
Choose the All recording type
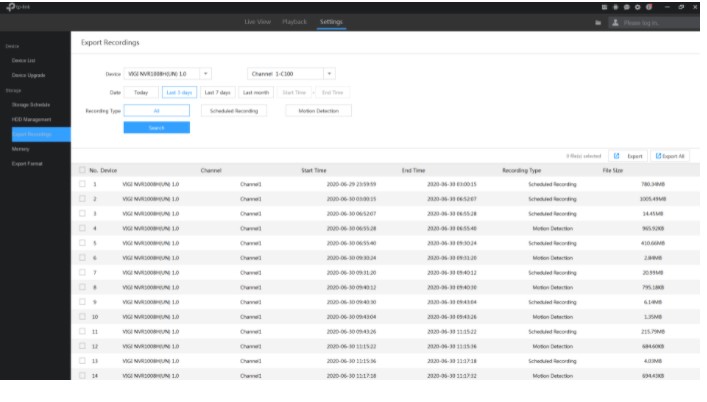coord(156,111)
